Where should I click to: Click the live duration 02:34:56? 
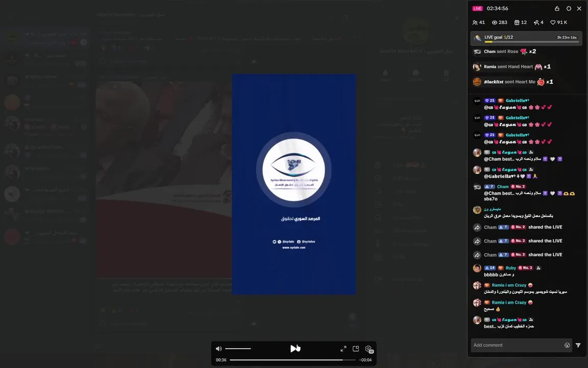[497, 8]
